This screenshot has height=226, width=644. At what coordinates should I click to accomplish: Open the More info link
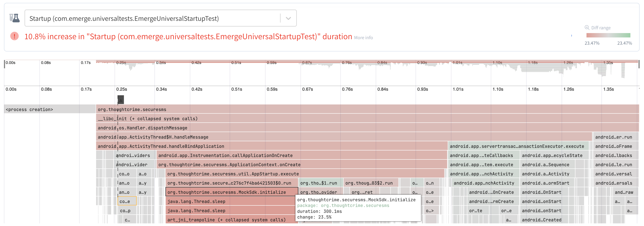coord(363,38)
